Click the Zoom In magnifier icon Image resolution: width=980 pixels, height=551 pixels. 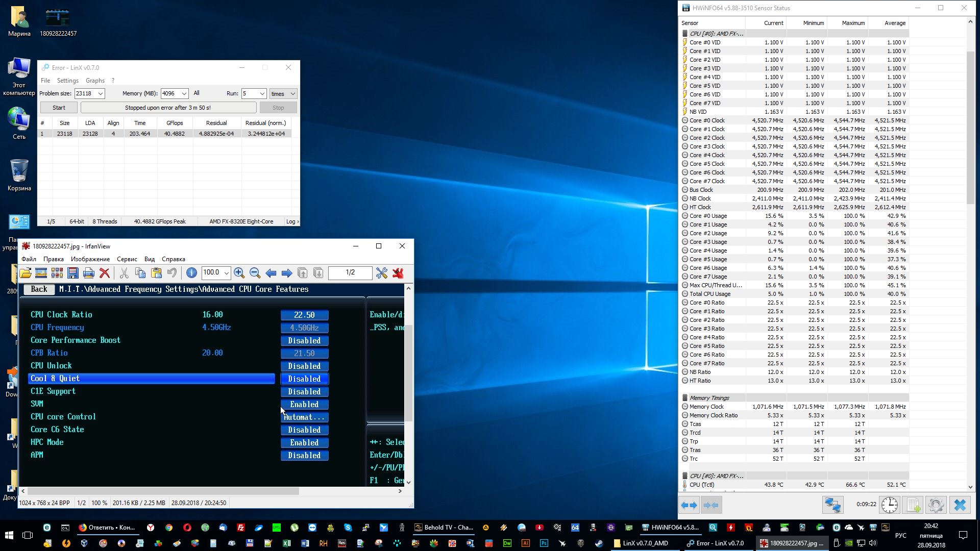[x=239, y=273]
